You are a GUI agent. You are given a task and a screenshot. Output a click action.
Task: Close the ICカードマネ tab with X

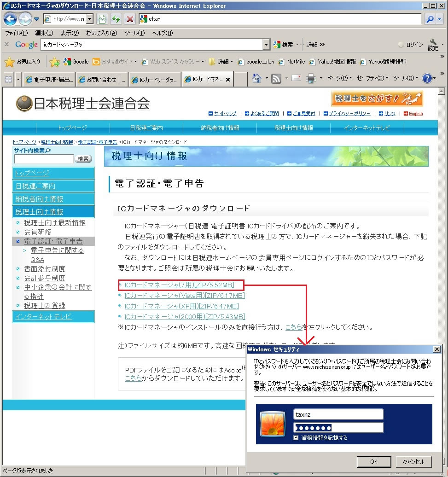228,79
